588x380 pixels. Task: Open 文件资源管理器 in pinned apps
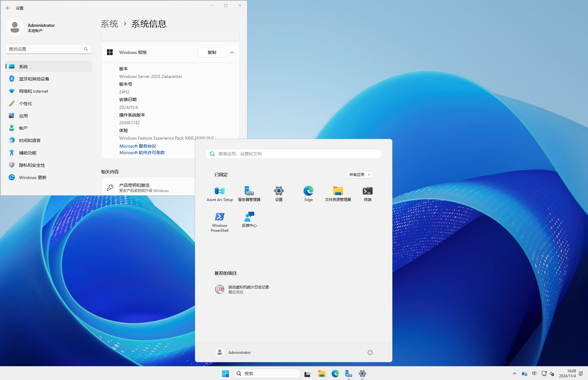click(338, 194)
